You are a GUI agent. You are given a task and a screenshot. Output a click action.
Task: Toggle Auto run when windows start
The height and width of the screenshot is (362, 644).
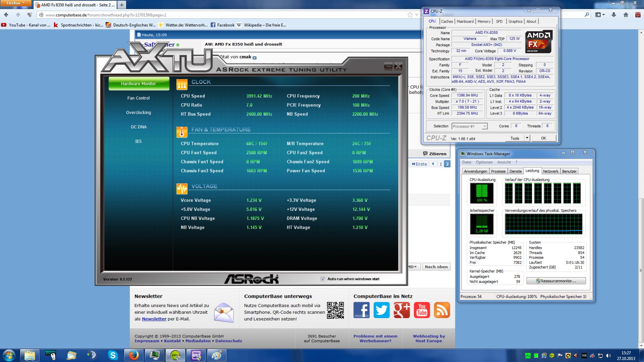(x=323, y=279)
